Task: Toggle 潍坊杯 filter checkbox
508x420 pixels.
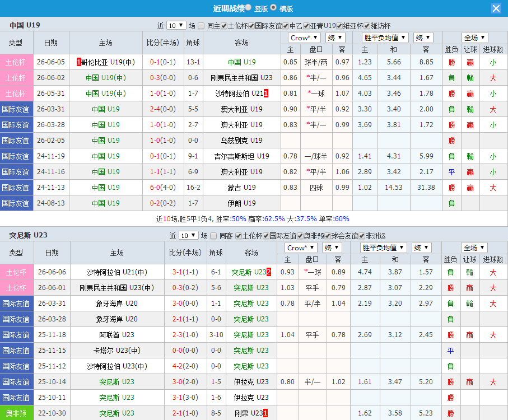Action: pos(367,26)
